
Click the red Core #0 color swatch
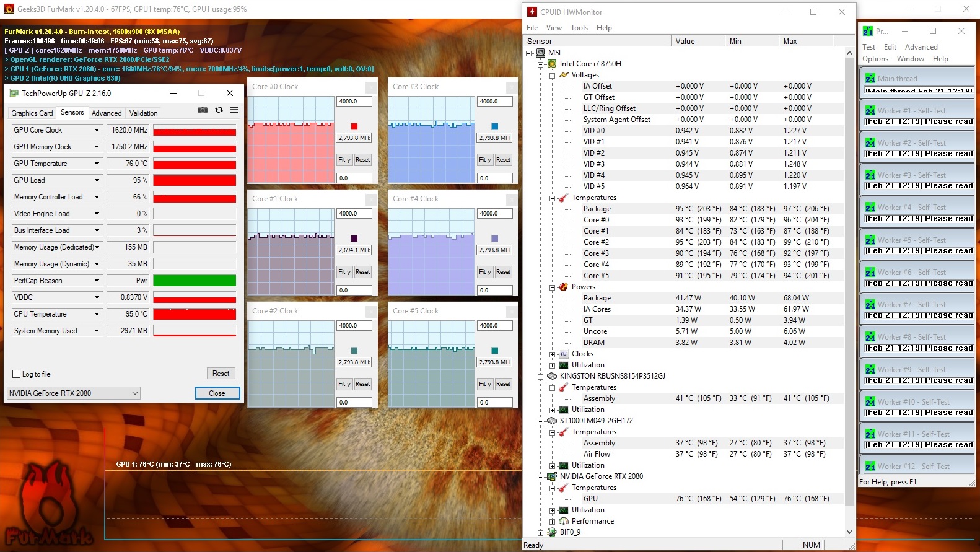tap(354, 126)
